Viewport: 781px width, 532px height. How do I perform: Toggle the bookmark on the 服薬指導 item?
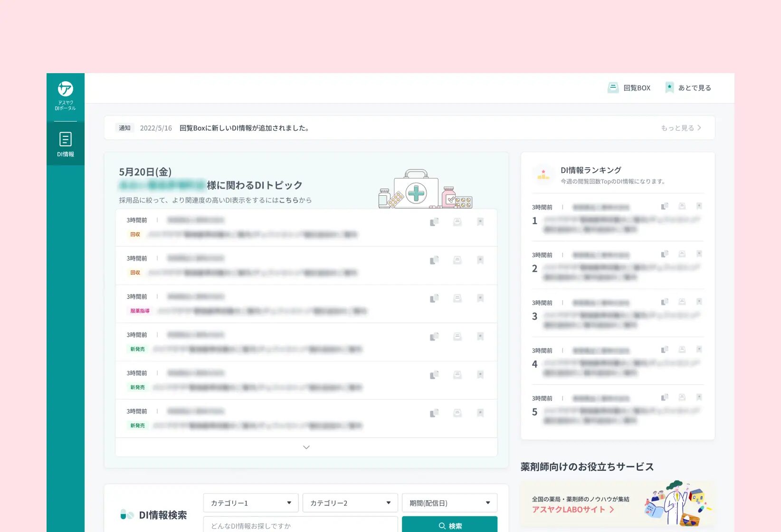[480, 298]
